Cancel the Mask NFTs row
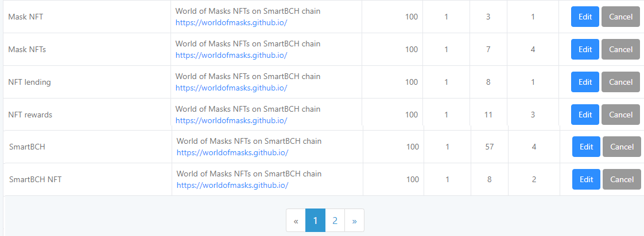This screenshot has width=644, height=236. [620, 50]
